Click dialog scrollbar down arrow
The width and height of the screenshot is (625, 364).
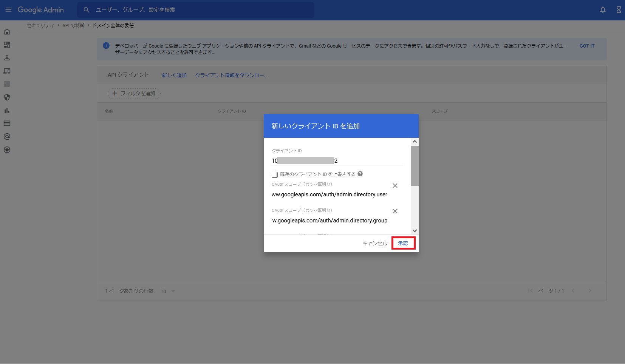(x=415, y=231)
